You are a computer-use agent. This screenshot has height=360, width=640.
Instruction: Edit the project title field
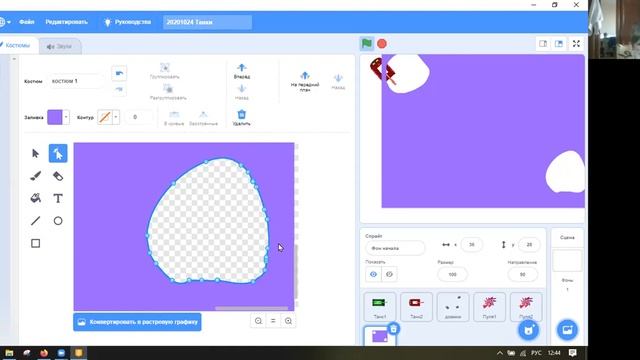point(207,22)
